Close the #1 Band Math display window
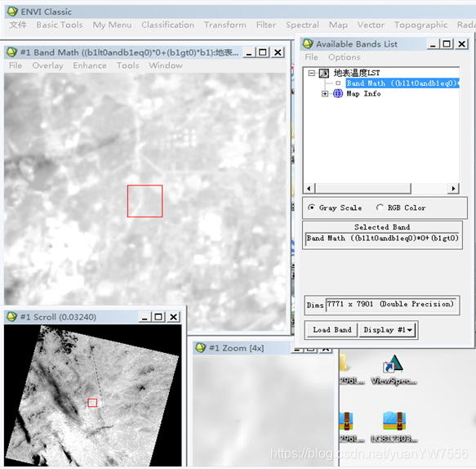476x469 pixels. click(277, 52)
